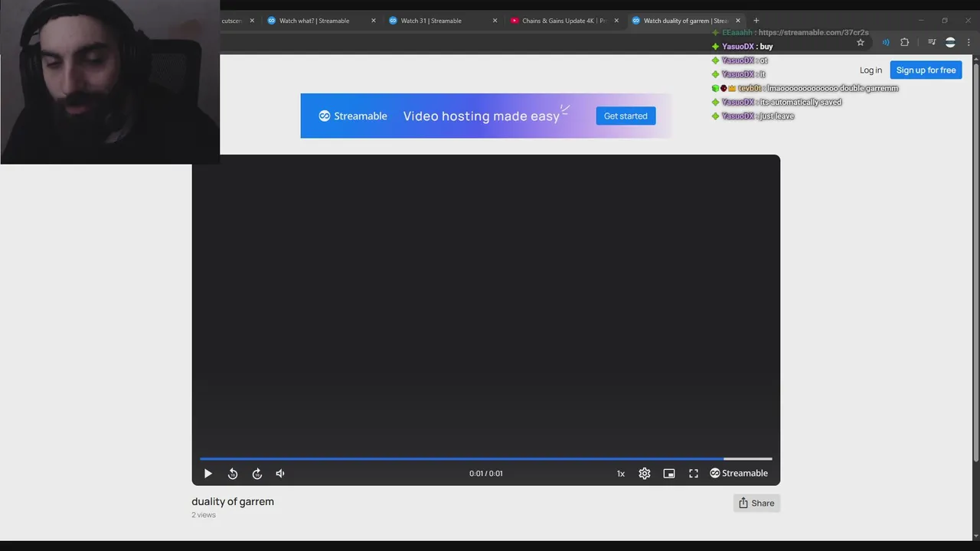Image resolution: width=980 pixels, height=551 pixels.
Task: Select the 'Watch duality of garrem' tab
Action: click(685, 21)
